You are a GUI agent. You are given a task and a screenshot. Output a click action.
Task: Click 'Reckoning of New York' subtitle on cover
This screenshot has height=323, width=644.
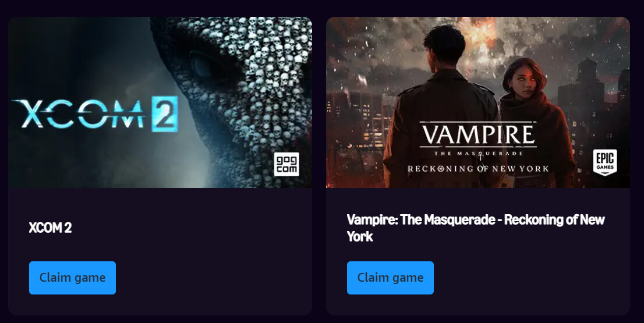(x=478, y=169)
